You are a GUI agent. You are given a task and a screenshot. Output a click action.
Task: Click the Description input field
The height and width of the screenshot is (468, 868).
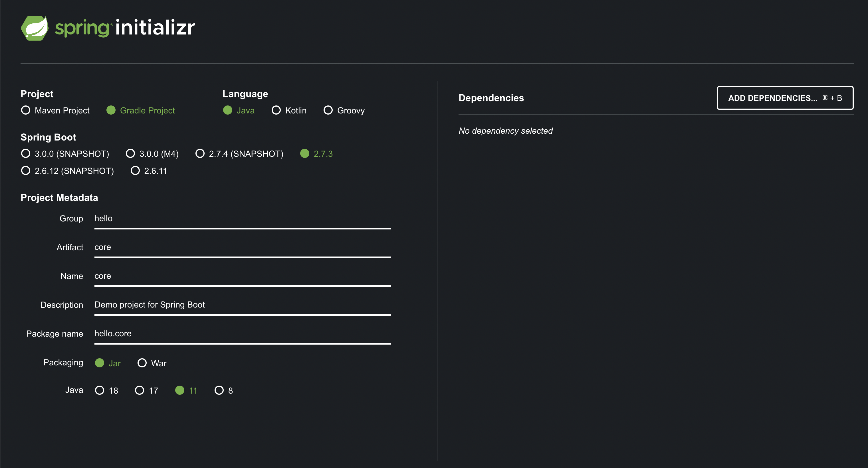[x=242, y=305]
